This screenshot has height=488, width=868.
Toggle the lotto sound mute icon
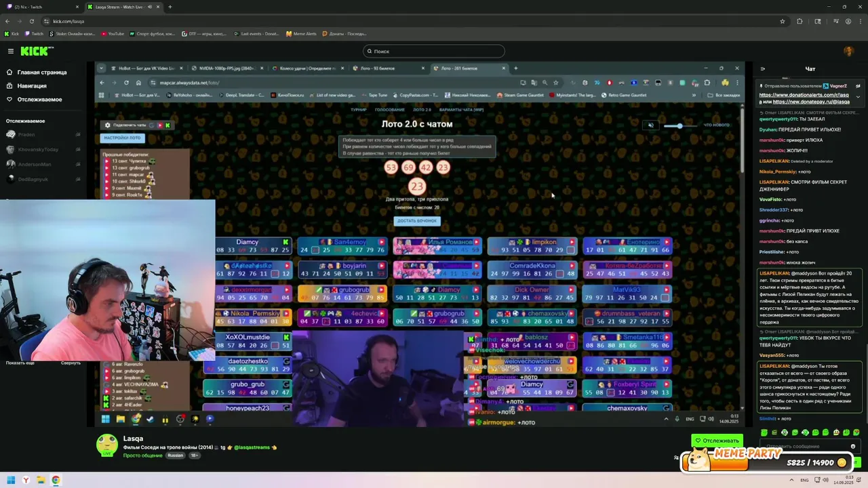pos(650,125)
